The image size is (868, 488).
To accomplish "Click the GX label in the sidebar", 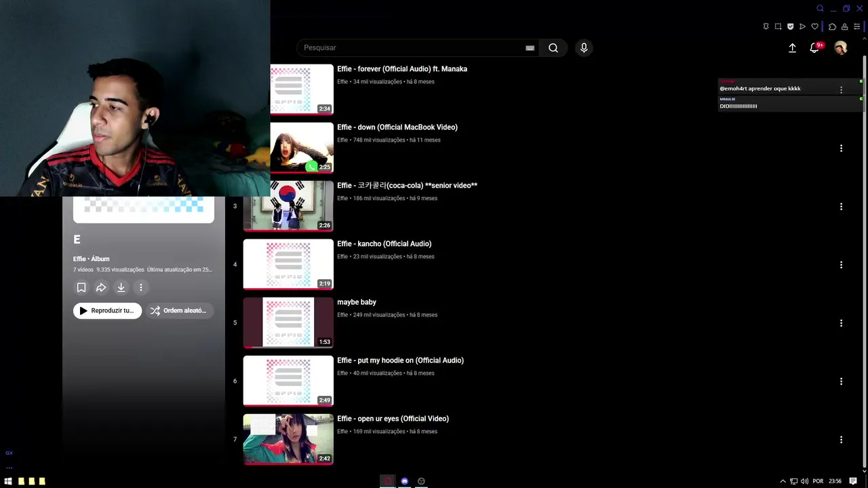I will (9, 453).
